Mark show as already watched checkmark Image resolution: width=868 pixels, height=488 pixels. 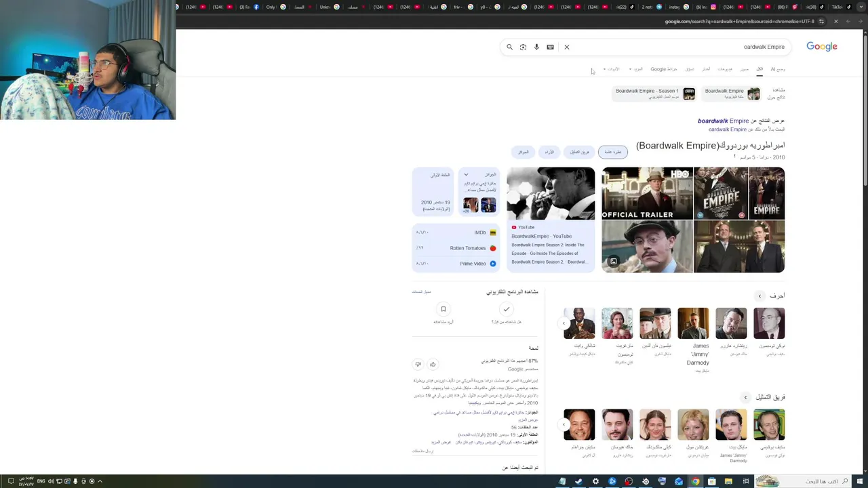[x=506, y=309]
